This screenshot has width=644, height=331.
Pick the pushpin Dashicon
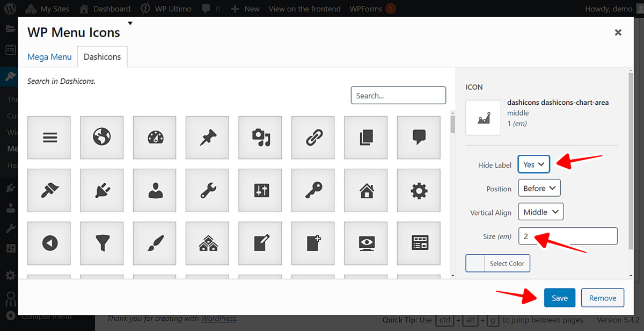point(207,137)
